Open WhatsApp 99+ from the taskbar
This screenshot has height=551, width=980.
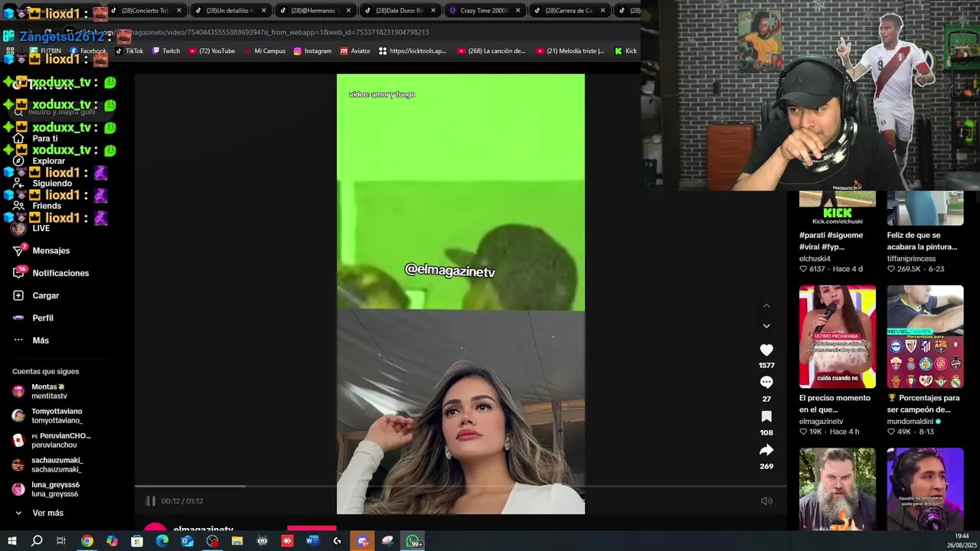tap(413, 541)
